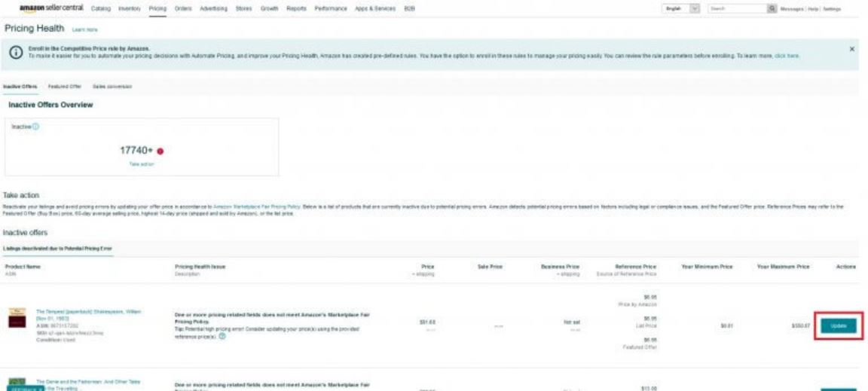Open the Apps & Services menu

click(x=375, y=9)
